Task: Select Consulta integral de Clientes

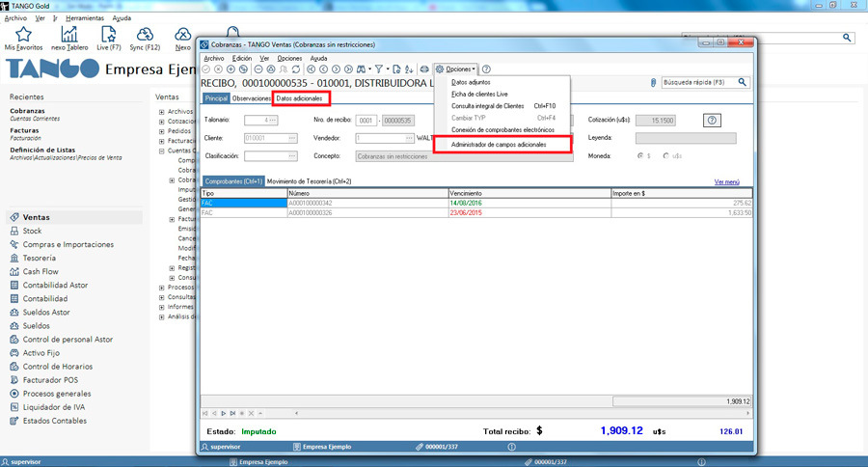Action: (487, 106)
